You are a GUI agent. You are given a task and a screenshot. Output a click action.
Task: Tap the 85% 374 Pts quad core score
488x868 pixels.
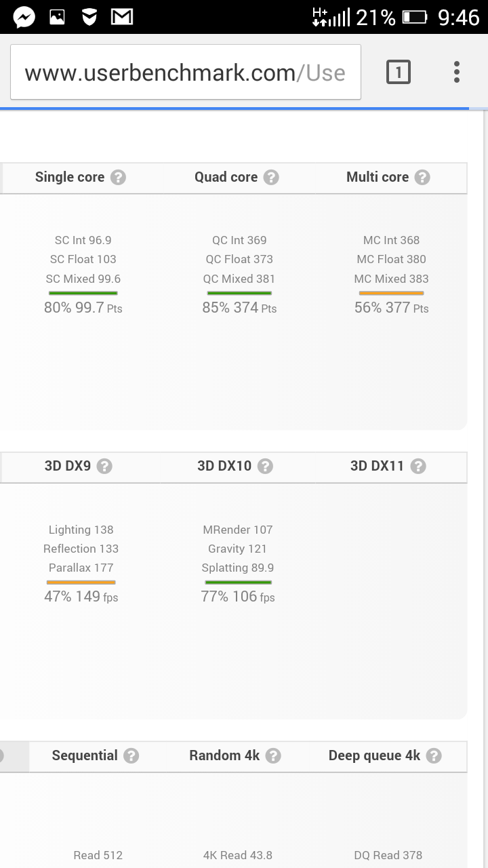(x=239, y=308)
